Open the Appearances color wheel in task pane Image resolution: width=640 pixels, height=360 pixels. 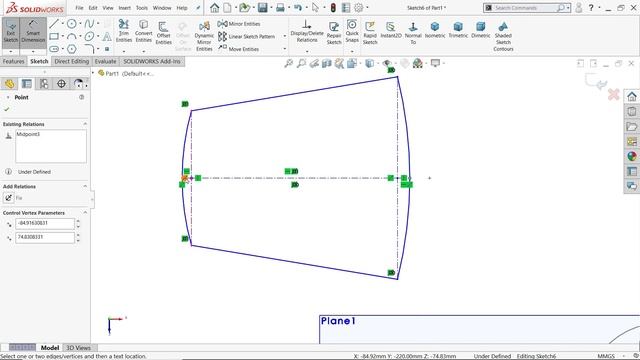tap(632, 156)
